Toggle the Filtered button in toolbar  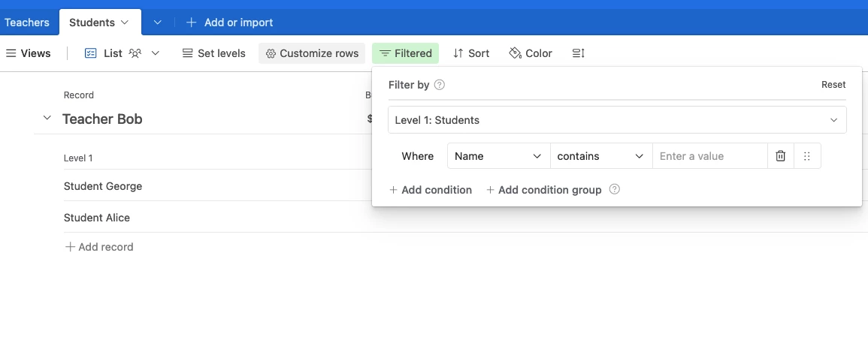(x=405, y=53)
